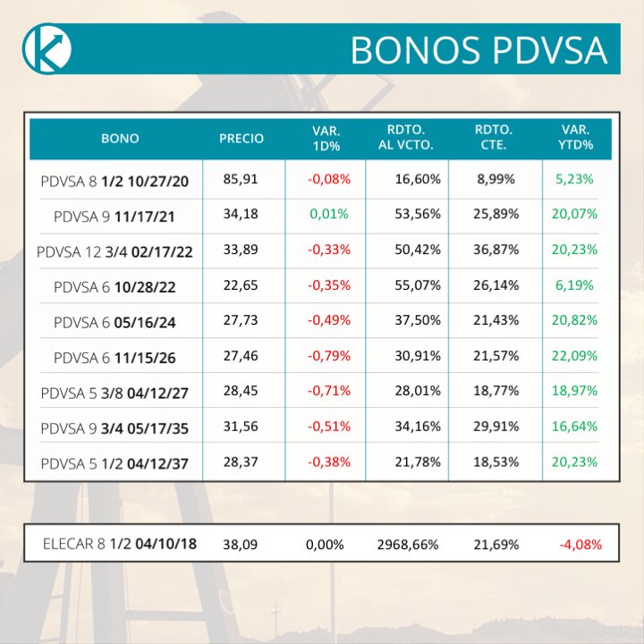Click the K arrow logo icon
Viewport: 644px width, 644px height.
tap(46, 48)
